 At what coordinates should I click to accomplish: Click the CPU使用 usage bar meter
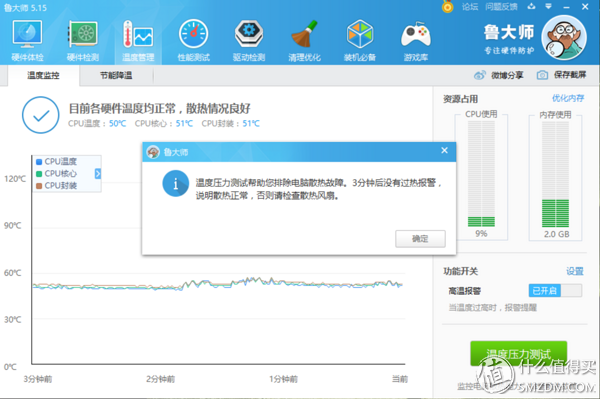[481, 174]
